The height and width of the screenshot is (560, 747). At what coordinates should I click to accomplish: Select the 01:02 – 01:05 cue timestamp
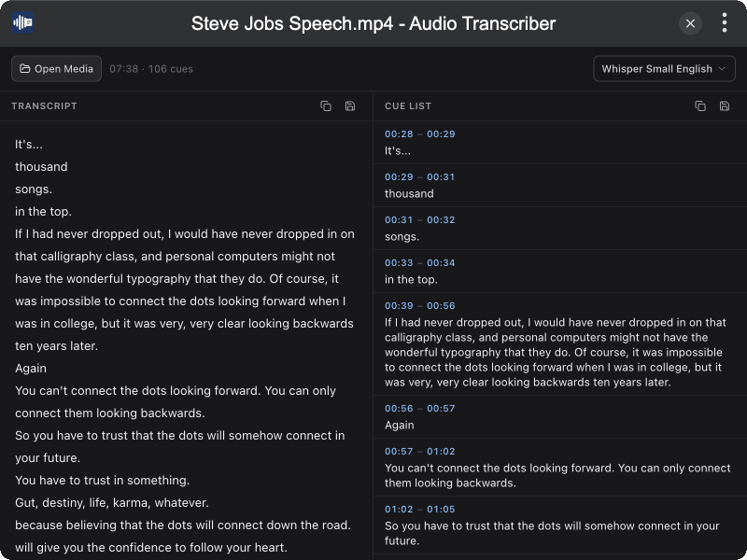click(x=419, y=509)
